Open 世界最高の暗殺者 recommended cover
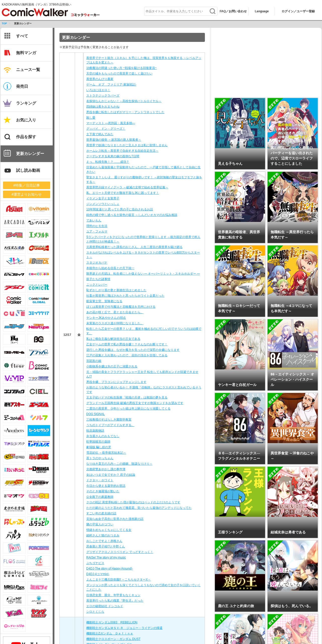This screenshot has width=322, height=644. (x=240, y=207)
